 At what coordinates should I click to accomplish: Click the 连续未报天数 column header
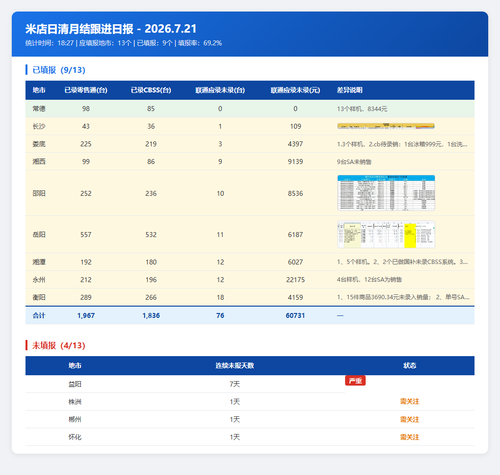point(235,366)
